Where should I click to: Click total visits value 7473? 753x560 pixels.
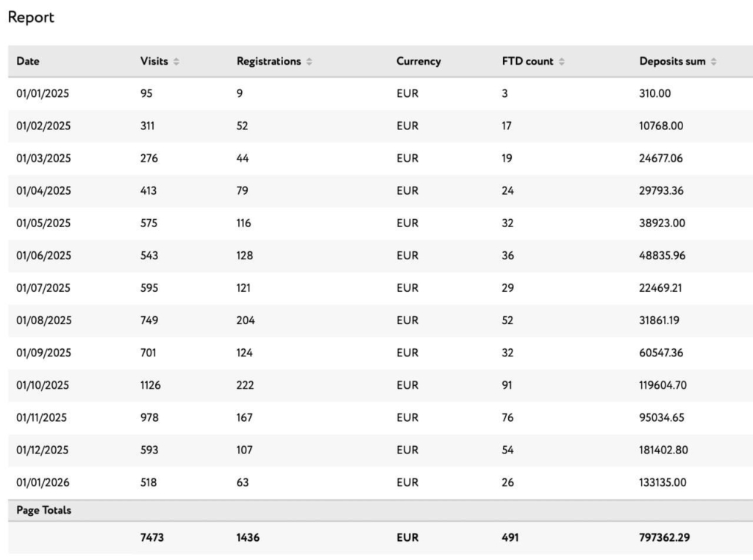(152, 538)
